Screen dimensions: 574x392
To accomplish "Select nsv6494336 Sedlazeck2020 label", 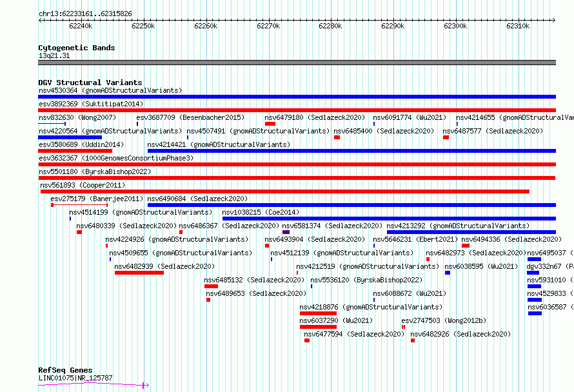I will tap(511, 239).
